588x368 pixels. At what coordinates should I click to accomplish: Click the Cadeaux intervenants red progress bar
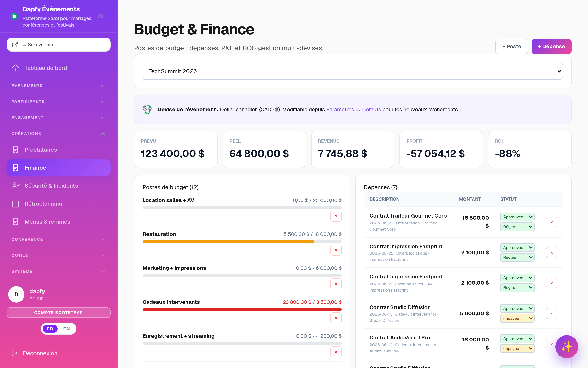(242, 310)
